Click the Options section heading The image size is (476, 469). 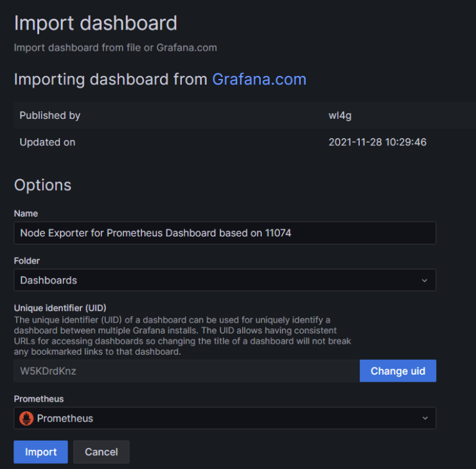[x=43, y=185]
